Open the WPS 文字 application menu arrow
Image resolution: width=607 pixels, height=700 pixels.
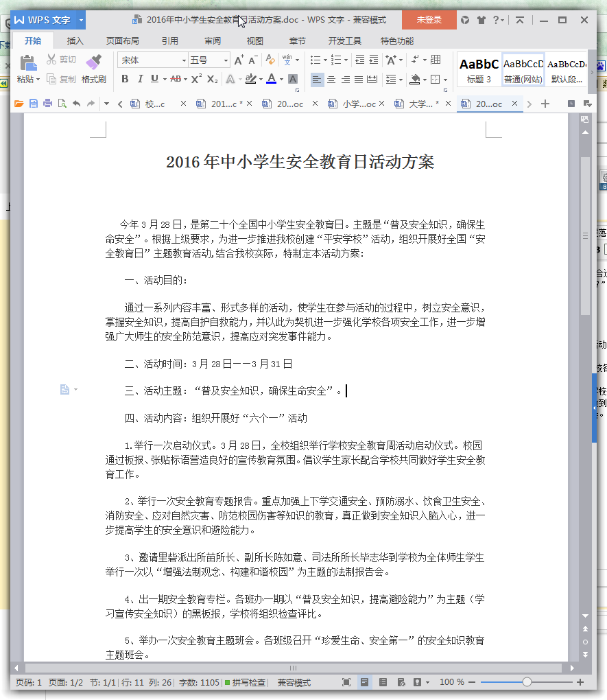[81, 20]
